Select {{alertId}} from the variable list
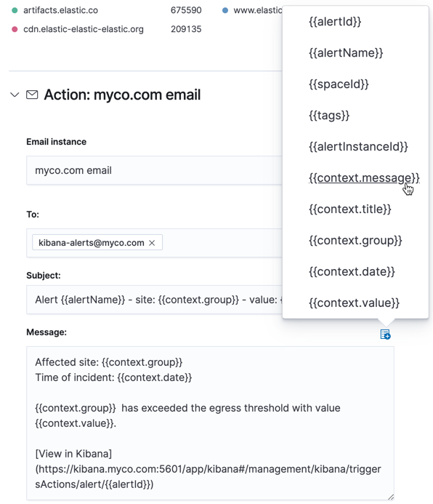 335,22
